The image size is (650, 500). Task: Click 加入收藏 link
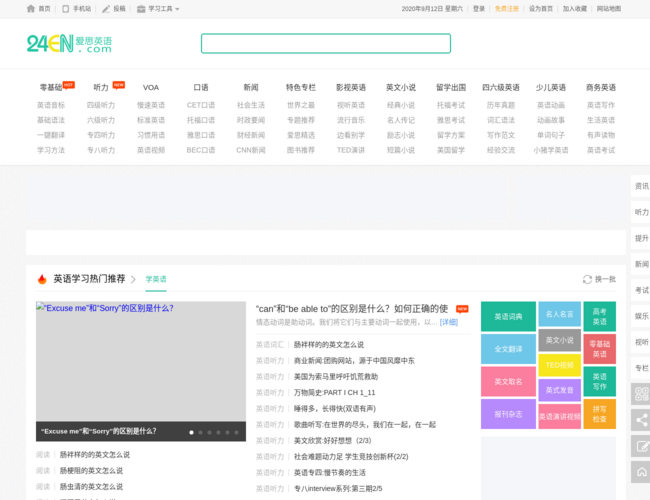coord(575,9)
